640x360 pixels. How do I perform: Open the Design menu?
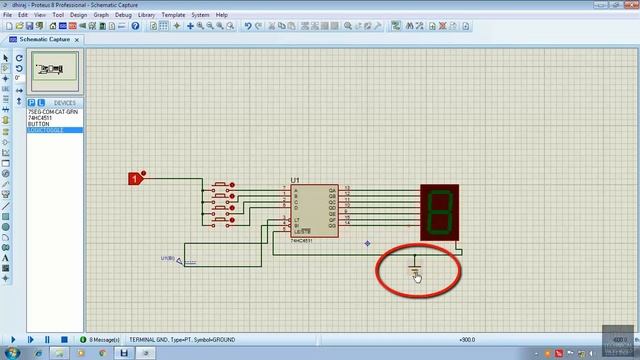pyautogui.click(x=78, y=15)
